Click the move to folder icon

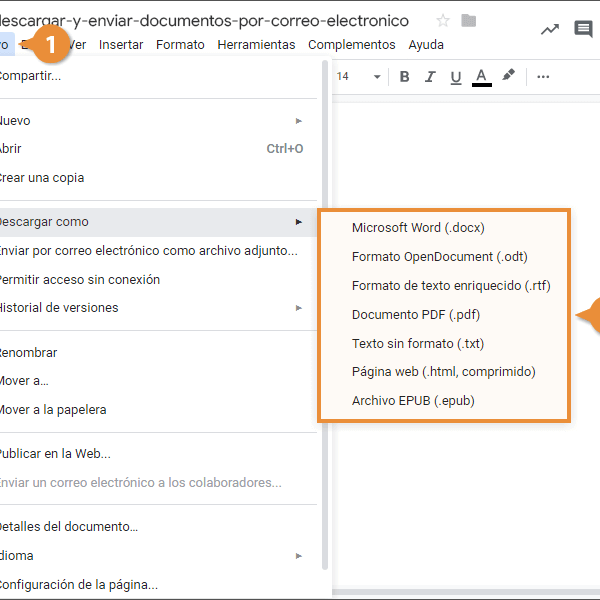pos(468,21)
